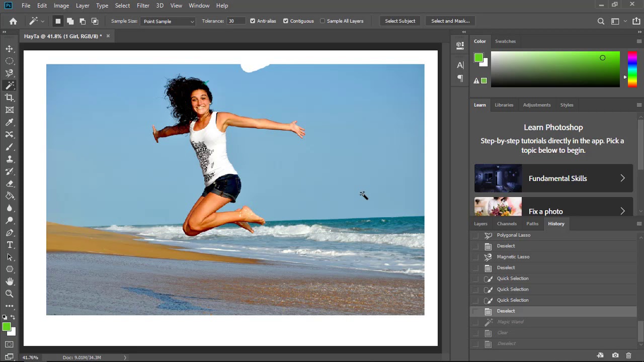The height and width of the screenshot is (362, 644).
Task: Click the Select and Mask button
Action: point(450,21)
